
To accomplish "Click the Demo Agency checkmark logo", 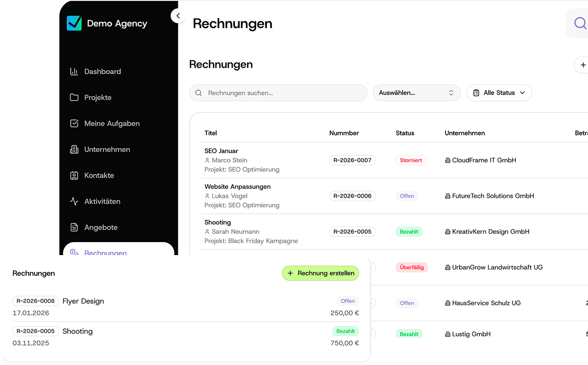I will click(74, 23).
